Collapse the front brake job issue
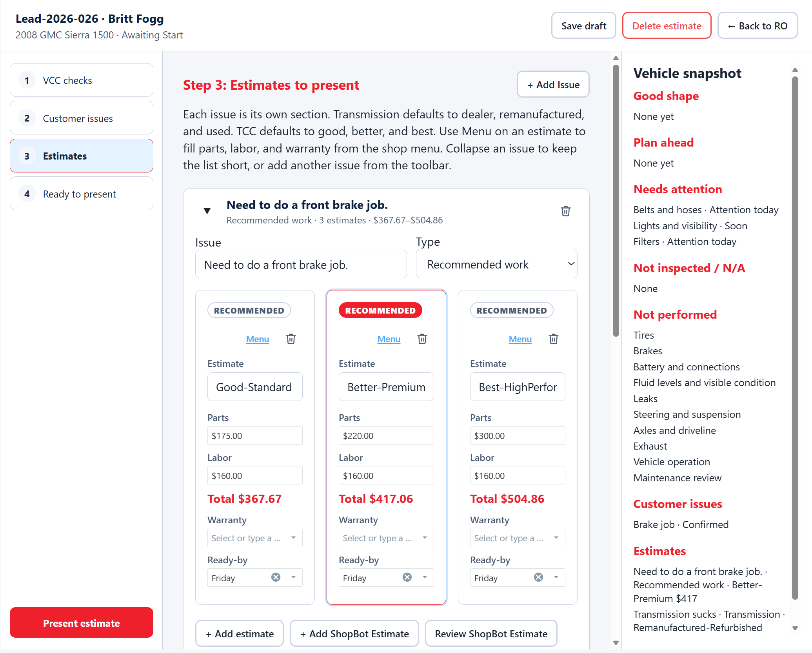The width and height of the screenshot is (812, 653). pyautogui.click(x=207, y=211)
